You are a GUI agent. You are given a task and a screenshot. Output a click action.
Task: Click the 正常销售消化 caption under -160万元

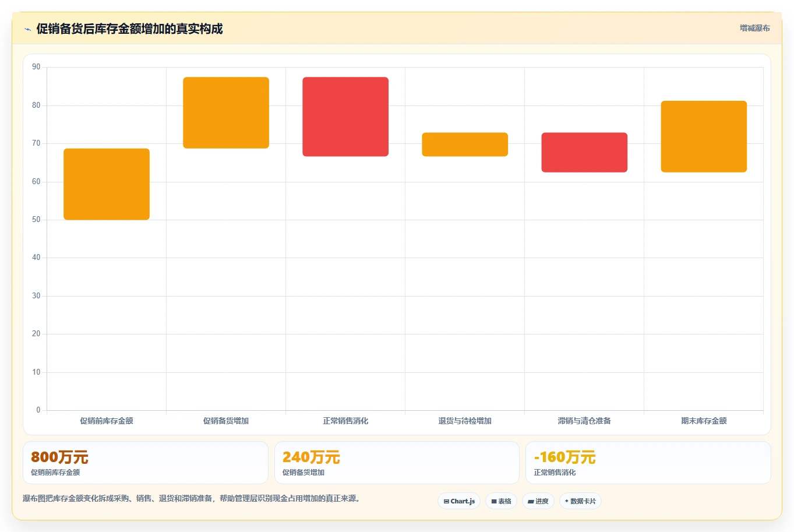pos(555,473)
